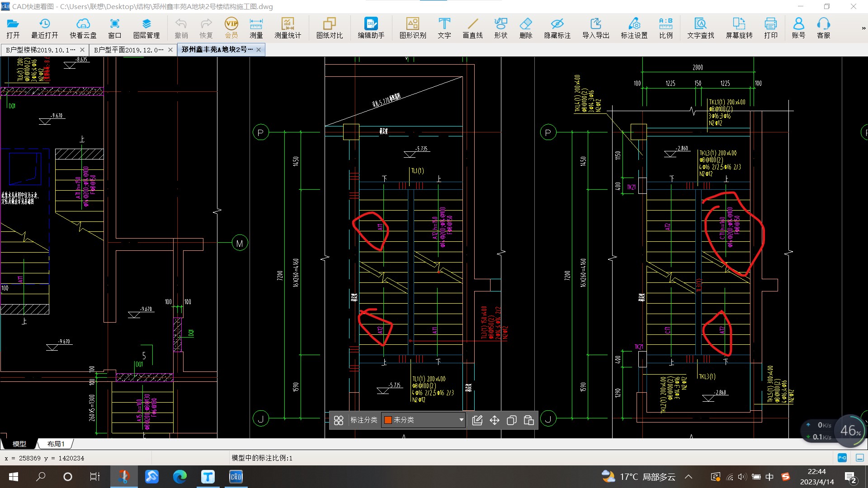Open the 快看云盘 cloud disk
The width and height of the screenshot is (868, 488).
[x=83, y=28]
